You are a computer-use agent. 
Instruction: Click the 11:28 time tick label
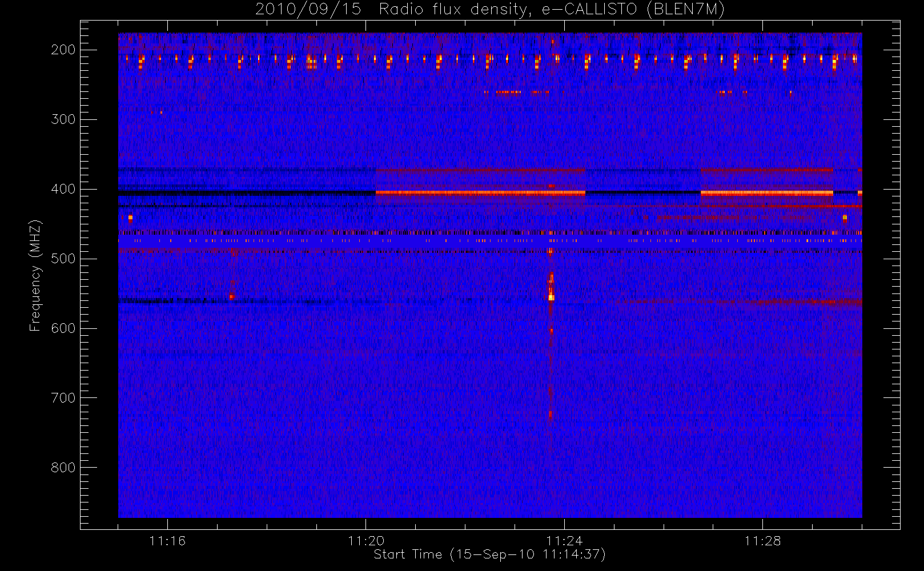[x=762, y=541]
